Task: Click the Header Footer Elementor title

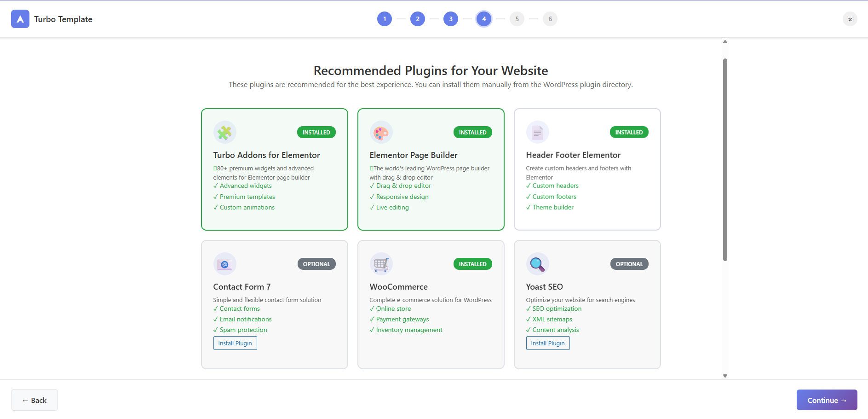Action: pyautogui.click(x=573, y=155)
